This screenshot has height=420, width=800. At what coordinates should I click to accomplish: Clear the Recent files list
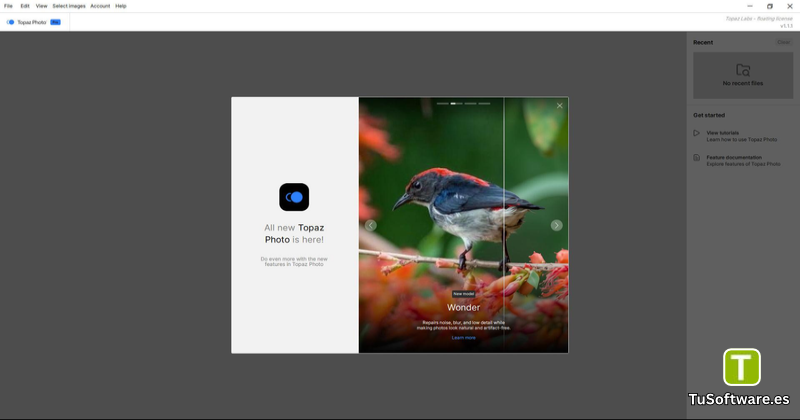pyautogui.click(x=783, y=42)
